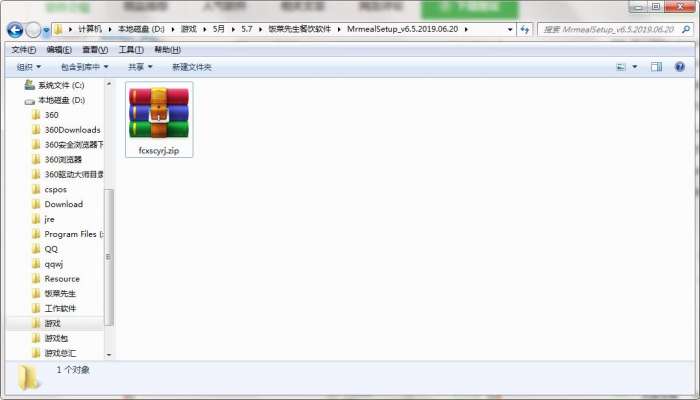This screenshot has height=400, width=700.
Task: Open the 游戏总汇 folder in the tree
Action: [60, 353]
